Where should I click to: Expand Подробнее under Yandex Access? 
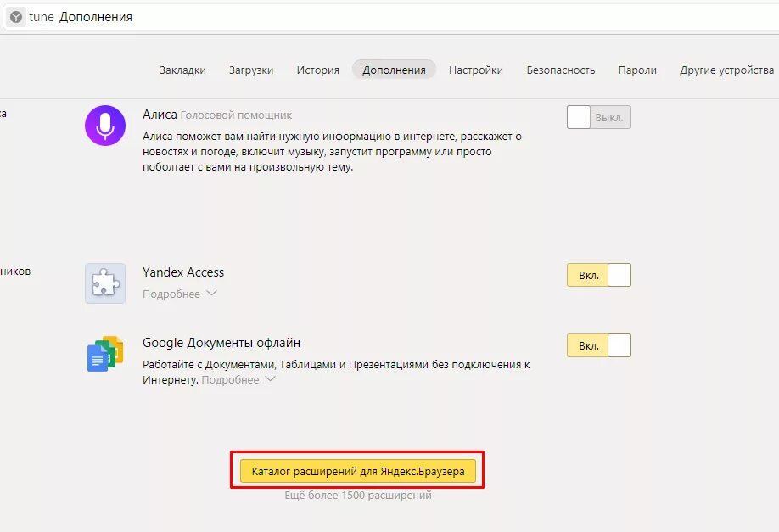(179, 294)
